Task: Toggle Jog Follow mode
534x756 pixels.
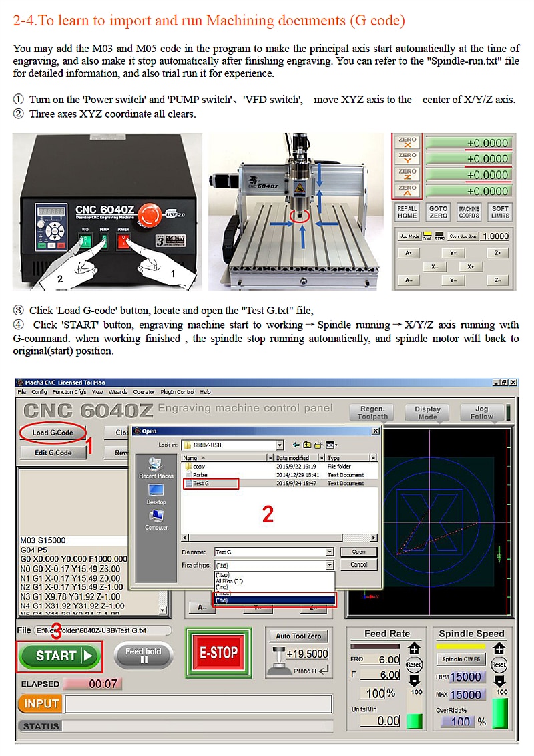Action: tap(481, 413)
